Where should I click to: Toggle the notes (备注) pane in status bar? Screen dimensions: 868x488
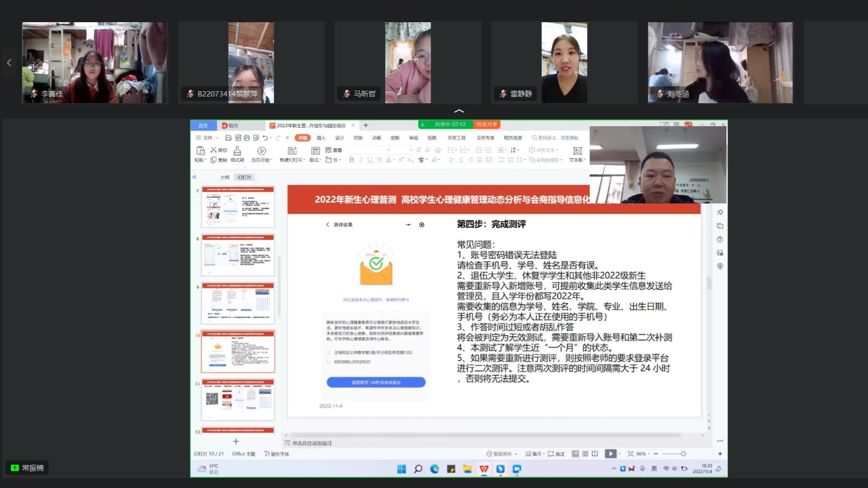pyautogui.click(x=533, y=454)
